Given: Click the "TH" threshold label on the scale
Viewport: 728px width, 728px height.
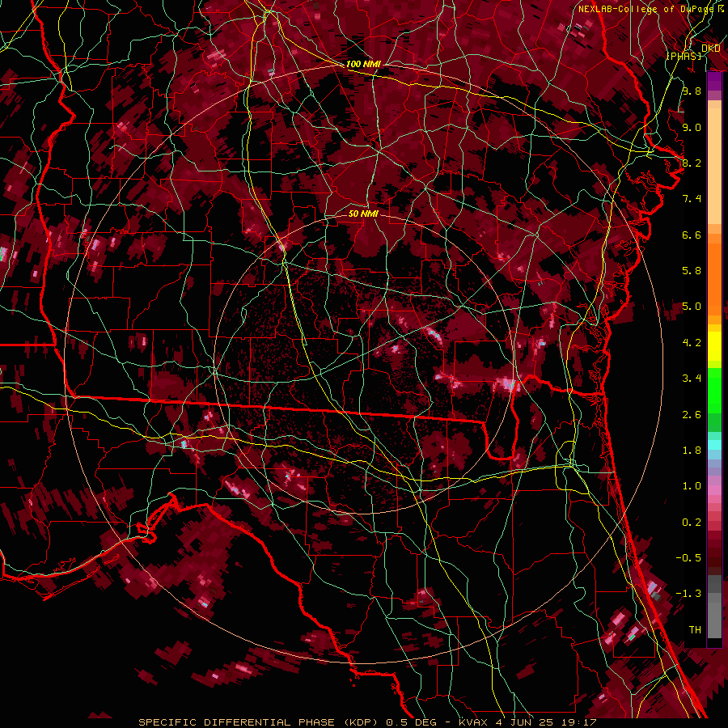Looking at the screenshot, I should (x=695, y=630).
